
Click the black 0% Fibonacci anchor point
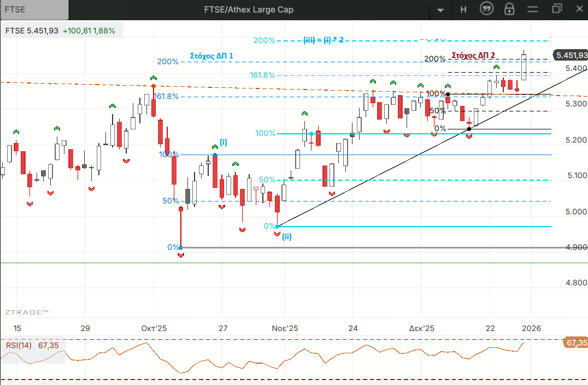(469, 129)
